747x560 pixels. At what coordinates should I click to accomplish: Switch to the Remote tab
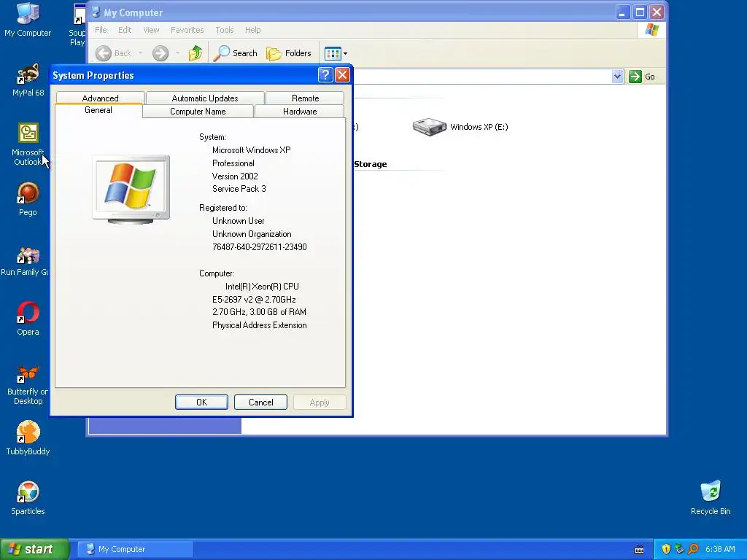[x=305, y=98]
